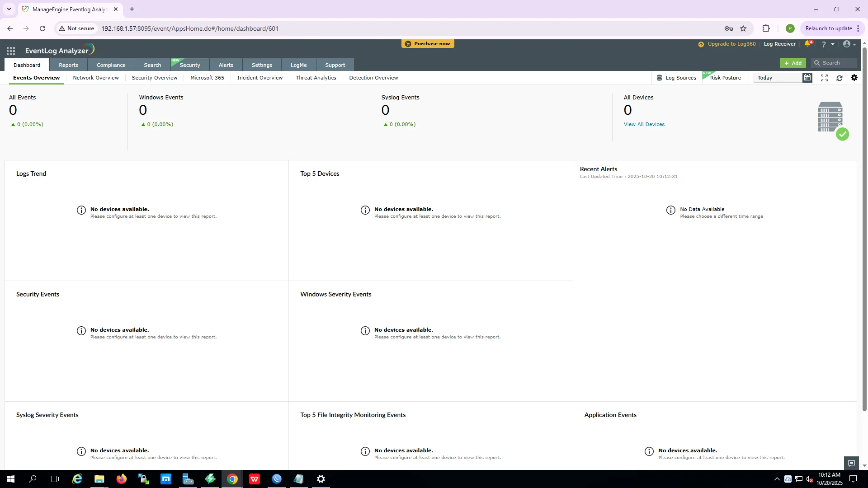Open the Security tab
Viewport: 868px width, 488px height.
tap(190, 65)
